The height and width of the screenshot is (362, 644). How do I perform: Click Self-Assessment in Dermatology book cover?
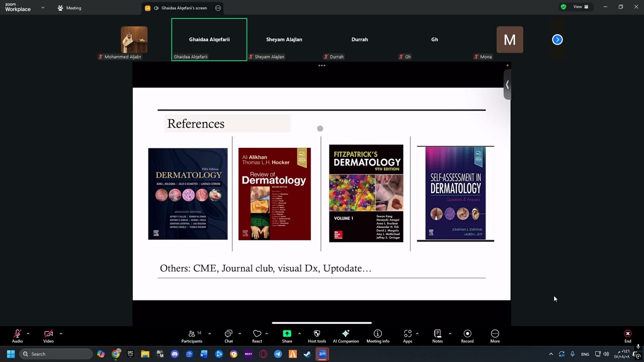click(455, 194)
